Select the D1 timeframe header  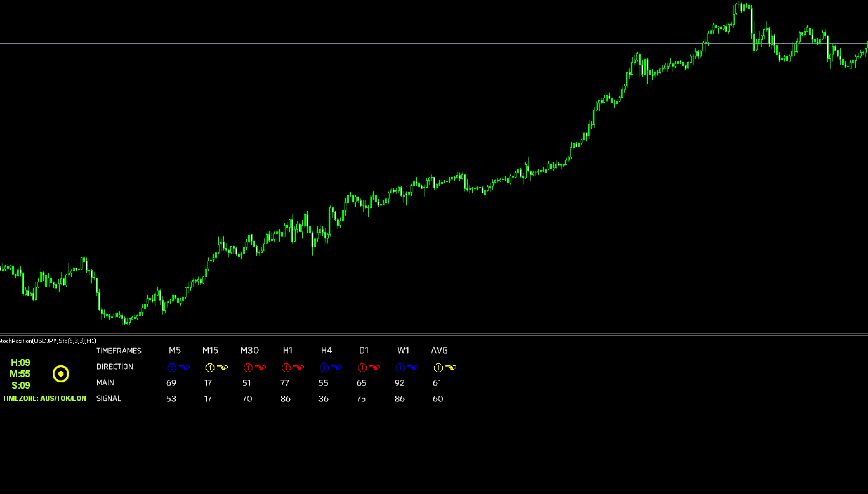point(364,350)
